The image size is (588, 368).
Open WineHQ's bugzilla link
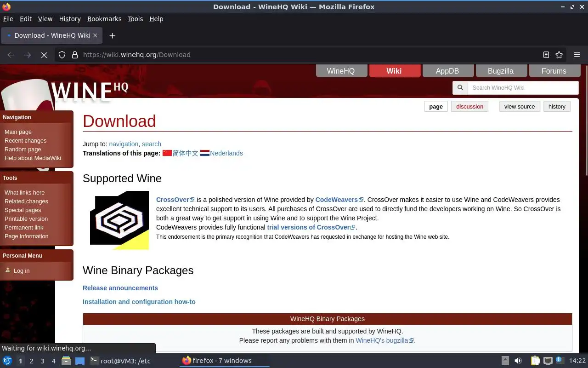click(384, 340)
